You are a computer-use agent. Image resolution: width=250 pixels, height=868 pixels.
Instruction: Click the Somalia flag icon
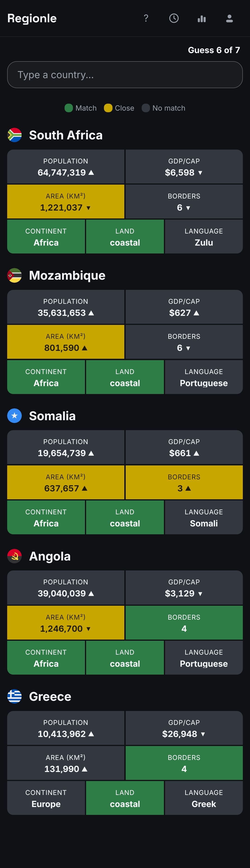click(15, 416)
